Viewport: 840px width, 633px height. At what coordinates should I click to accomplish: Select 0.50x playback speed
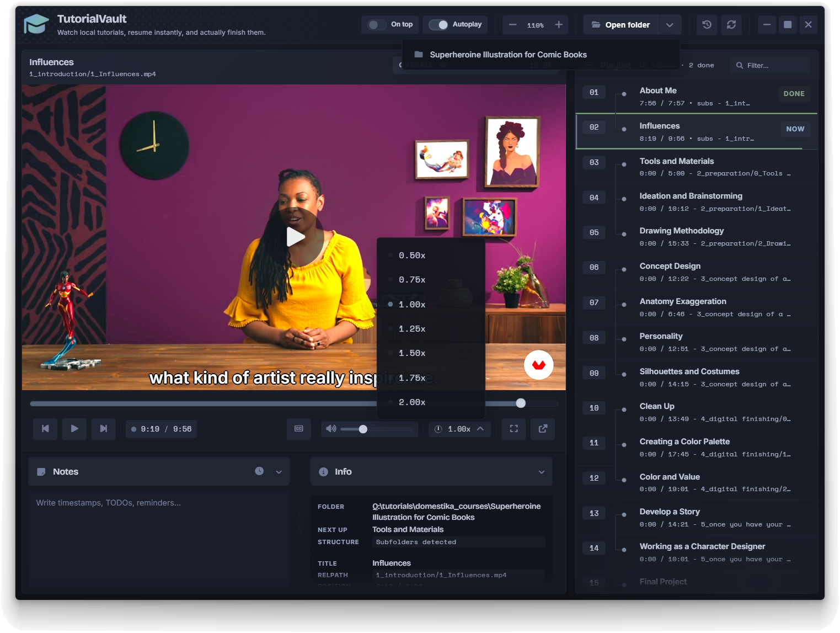pyautogui.click(x=431, y=256)
